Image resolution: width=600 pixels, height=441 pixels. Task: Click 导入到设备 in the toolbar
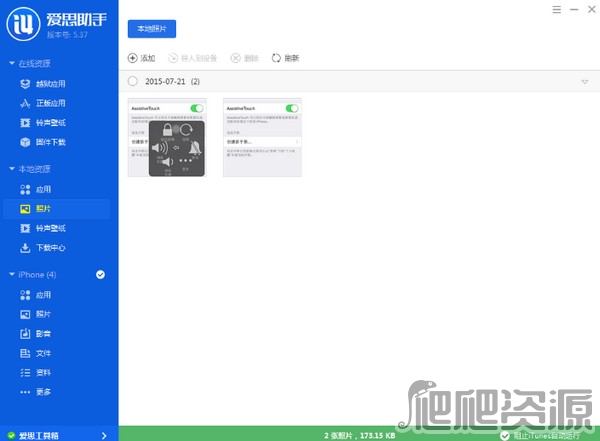193,58
